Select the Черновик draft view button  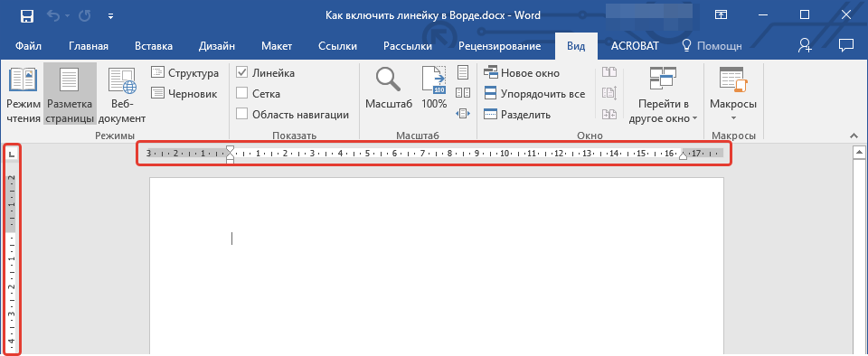coord(184,94)
